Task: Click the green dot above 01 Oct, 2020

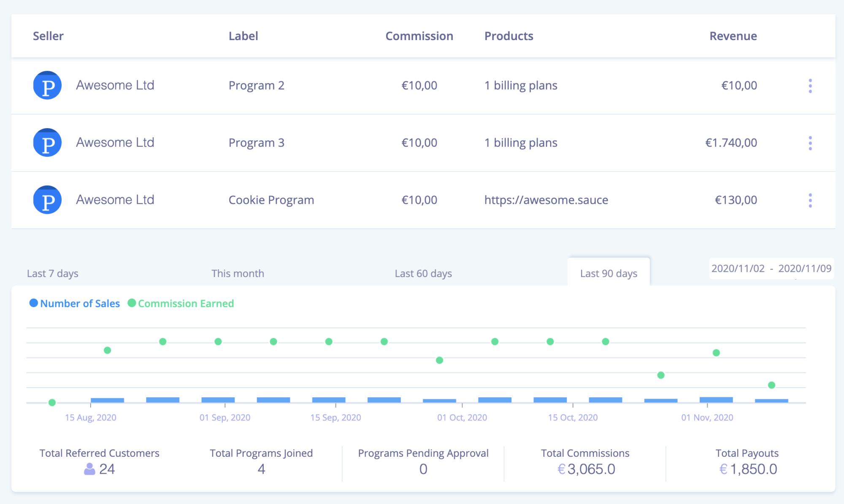Action: (x=439, y=360)
